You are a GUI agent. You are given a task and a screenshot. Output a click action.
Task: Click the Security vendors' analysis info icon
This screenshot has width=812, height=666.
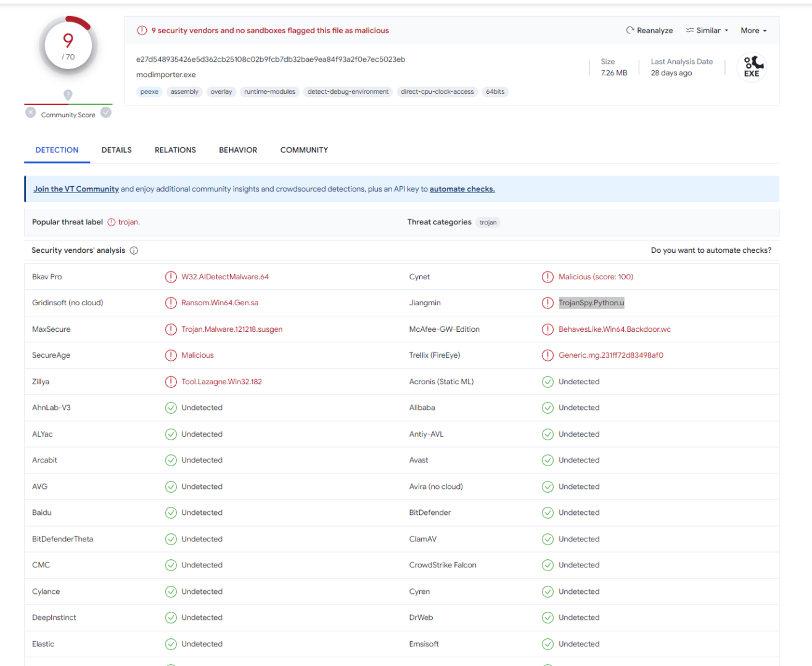(134, 250)
